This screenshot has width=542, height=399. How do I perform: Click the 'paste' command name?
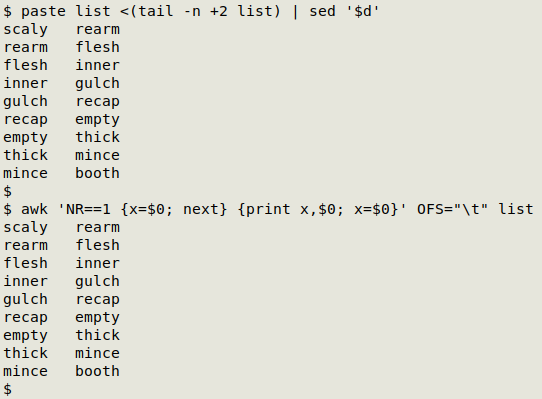pyautogui.click(x=43, y=12)
